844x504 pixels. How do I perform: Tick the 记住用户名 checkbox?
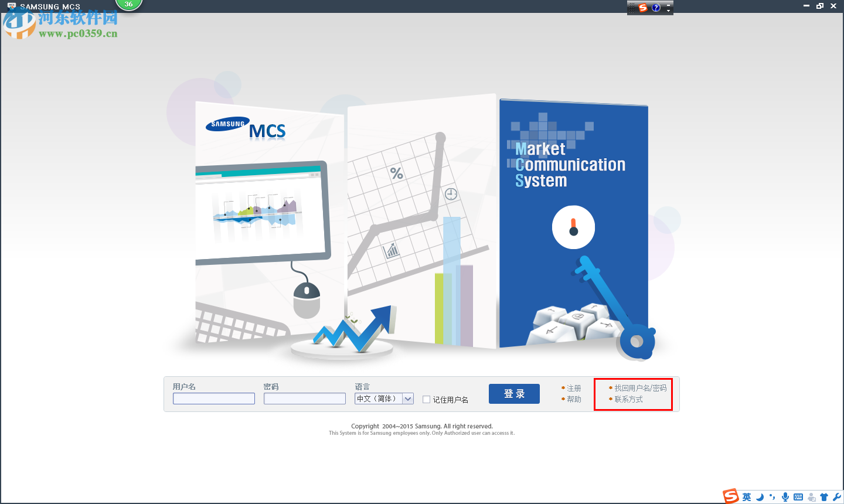pos(427,400)
